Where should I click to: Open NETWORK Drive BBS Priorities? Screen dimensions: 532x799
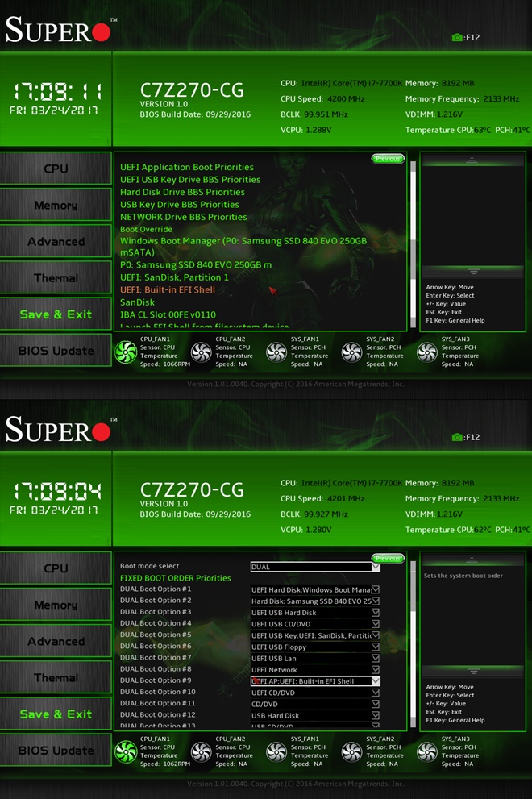tap(184, 217)
